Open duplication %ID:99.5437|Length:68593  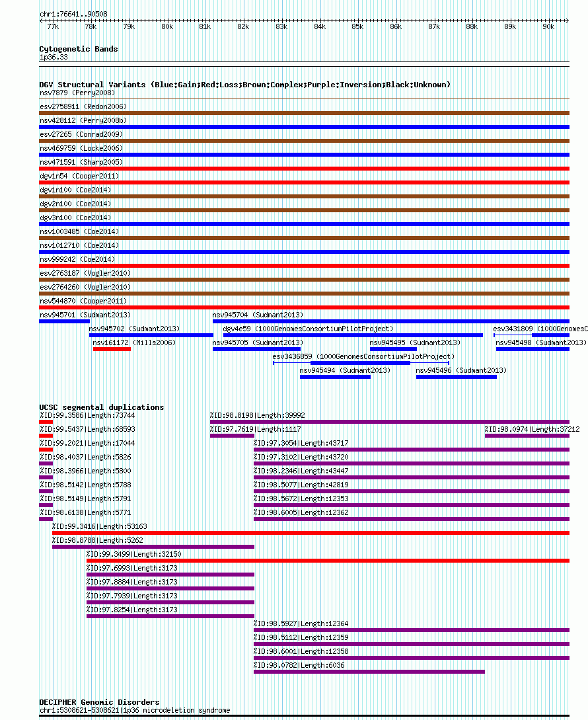(x=87, y=429)
